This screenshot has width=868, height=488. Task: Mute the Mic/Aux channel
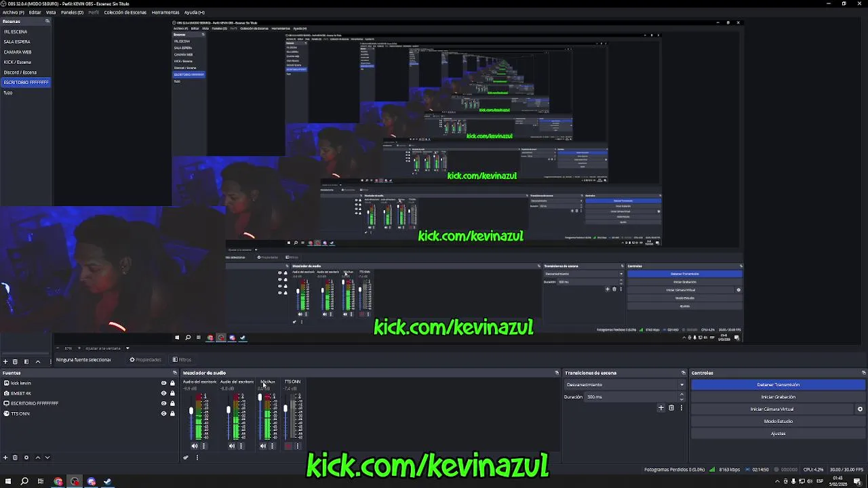(x=263, y=446)
